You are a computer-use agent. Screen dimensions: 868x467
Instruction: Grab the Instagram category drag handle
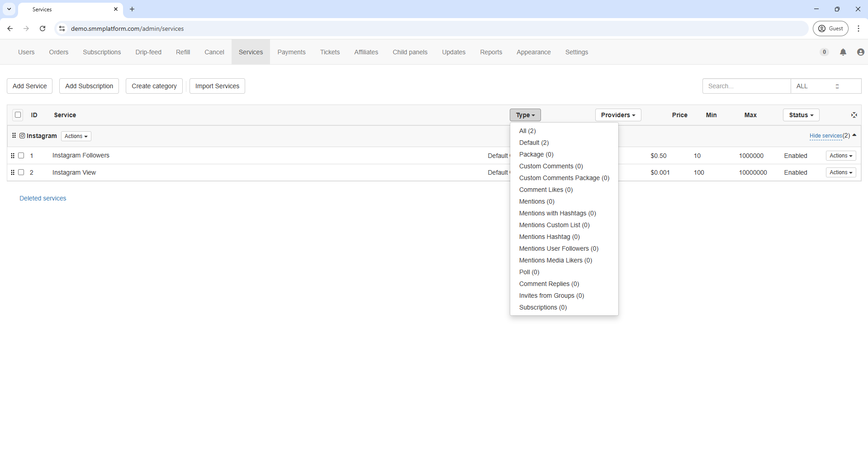coord(14,136)
